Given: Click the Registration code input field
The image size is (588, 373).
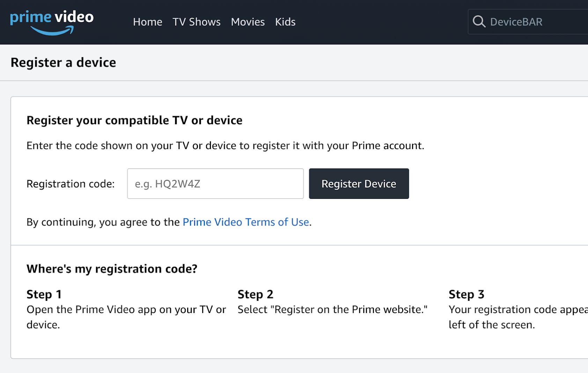Looking at the screenshot, I should pos(215,184).
